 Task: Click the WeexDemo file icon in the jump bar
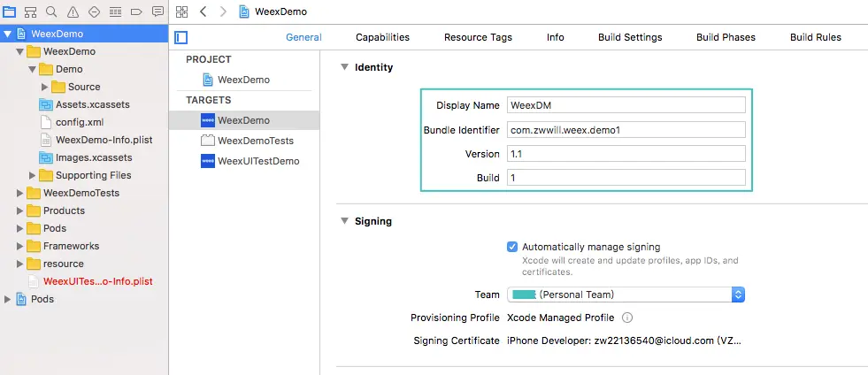point(243,11)
